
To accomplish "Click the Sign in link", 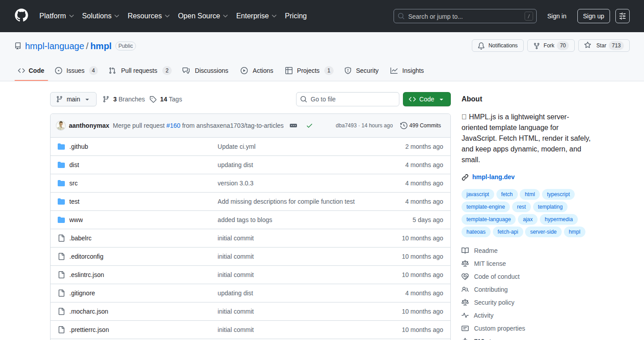I will (x=557, y=16).
